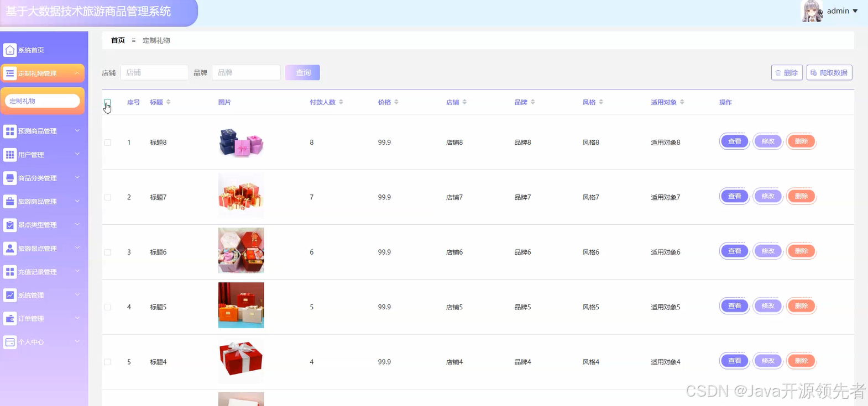Sort by 品牌 column arrows
The image size is (868, 406).
point(533,102)
